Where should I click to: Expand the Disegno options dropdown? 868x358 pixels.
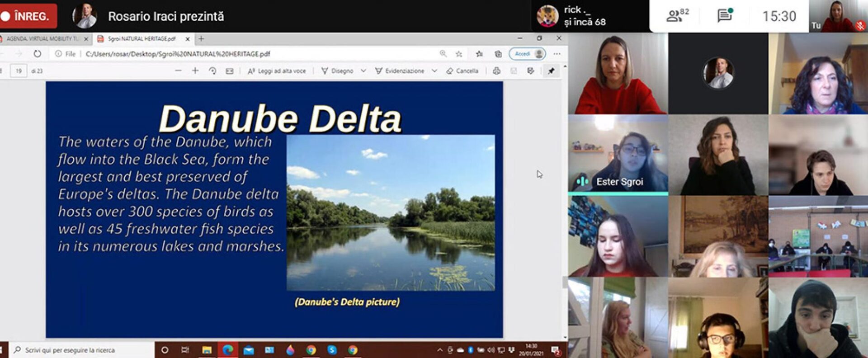click(363, 71)
